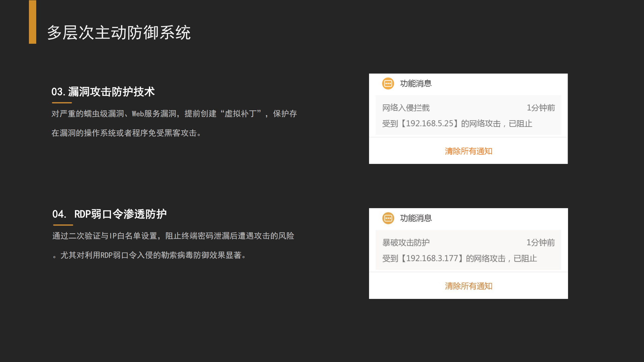644x362 pixels.
Task: Clear all notifications in the upper card
Action: pyautogui.click(x=468, y=151)
